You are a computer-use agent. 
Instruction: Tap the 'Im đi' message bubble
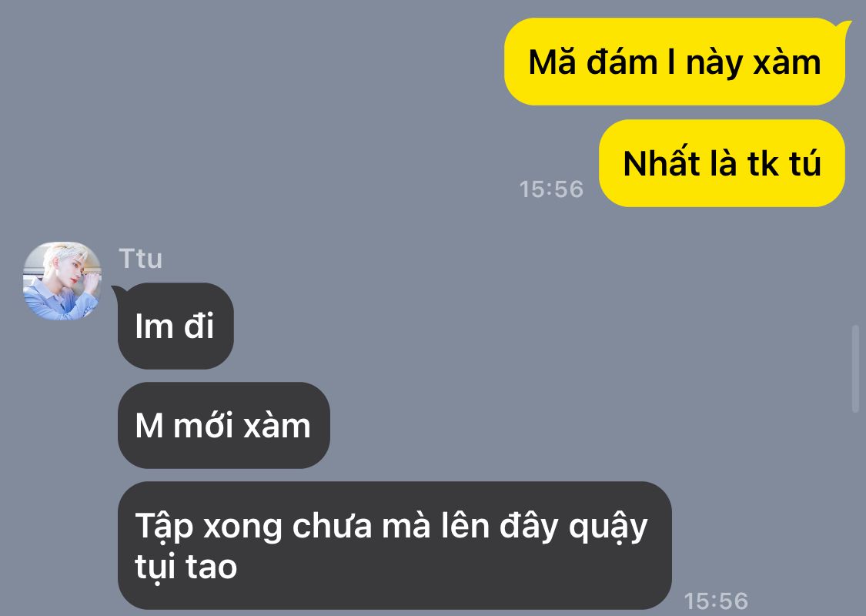[x=176, y=326]
